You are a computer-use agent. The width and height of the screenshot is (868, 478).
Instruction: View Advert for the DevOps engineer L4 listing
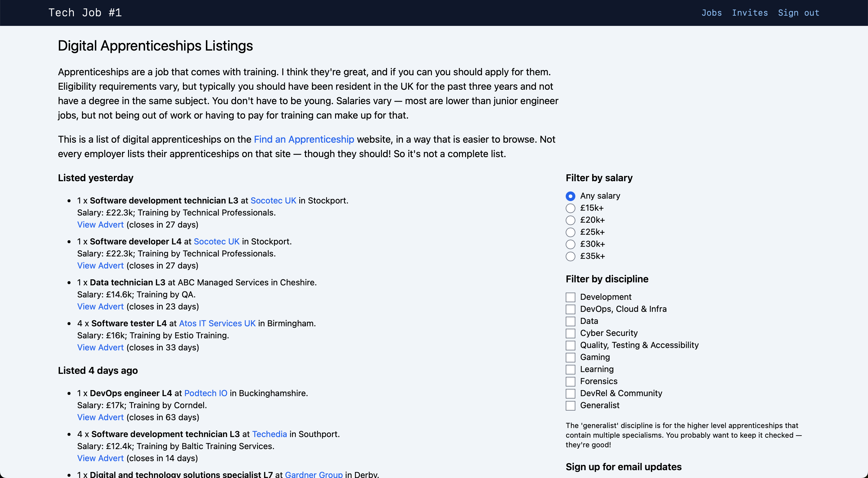point(100,417)
